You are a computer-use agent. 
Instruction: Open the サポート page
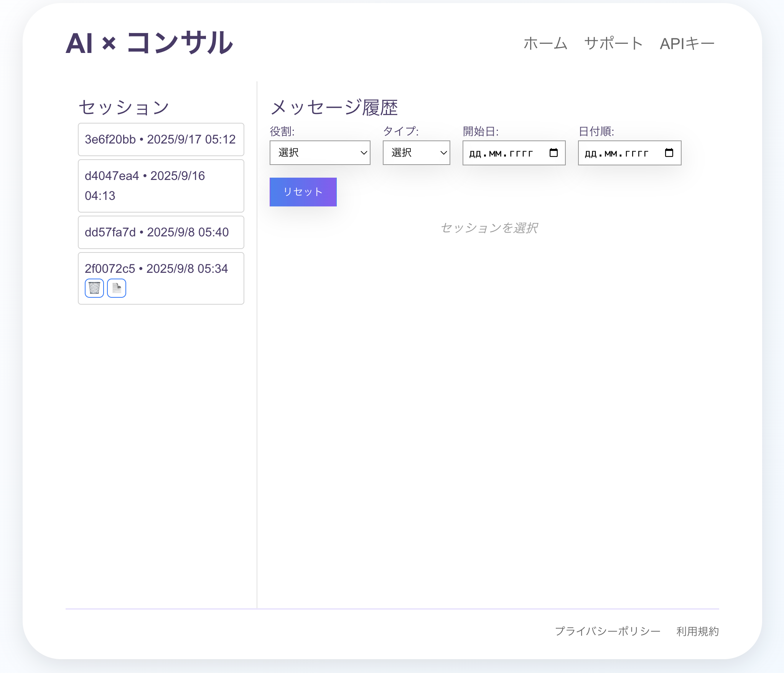(613, 43)
